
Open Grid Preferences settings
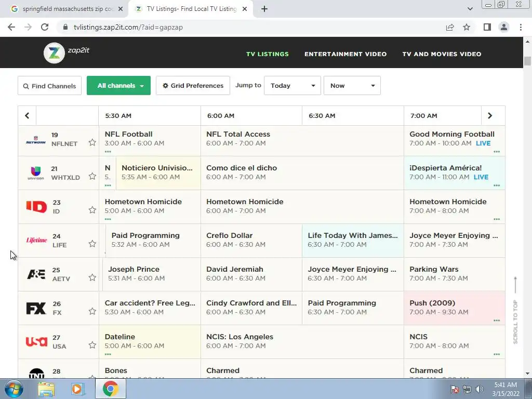point(193,86)
